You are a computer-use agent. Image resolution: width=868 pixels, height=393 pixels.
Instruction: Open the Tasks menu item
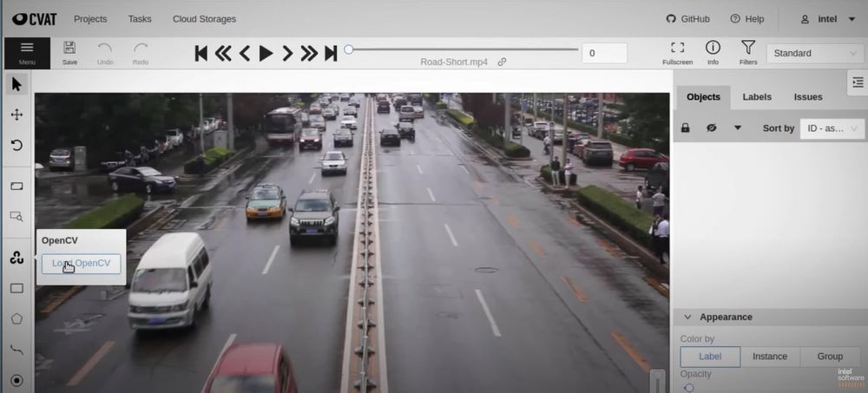(x=140, y=19)
